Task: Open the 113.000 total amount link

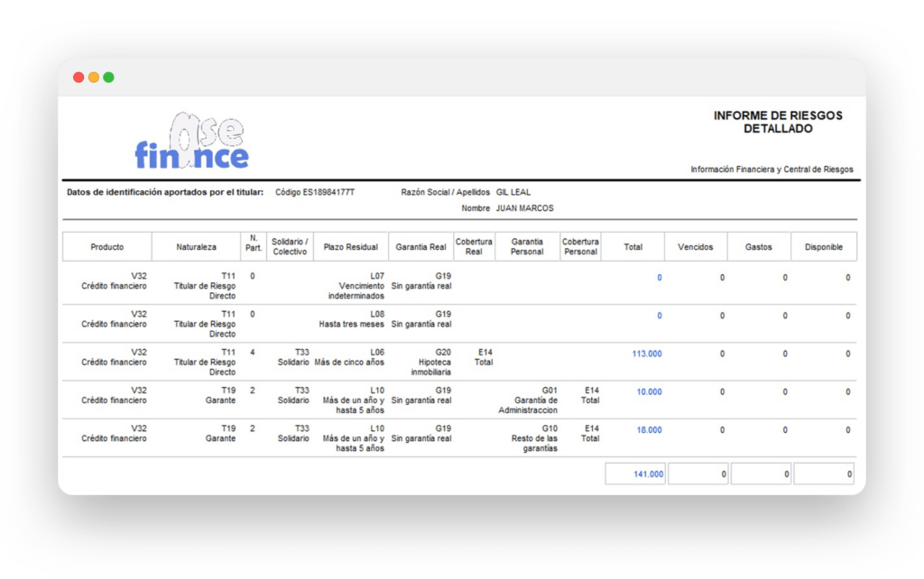Action: (647, 354)
